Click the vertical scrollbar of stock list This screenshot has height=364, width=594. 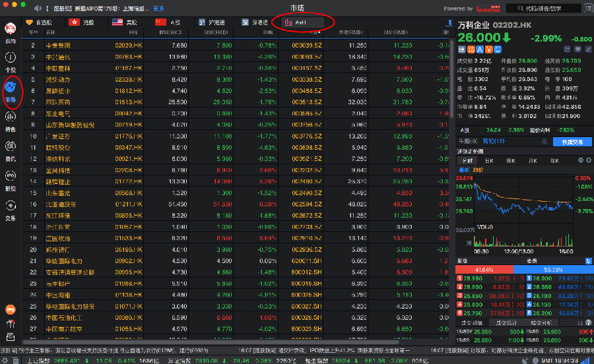451,78
